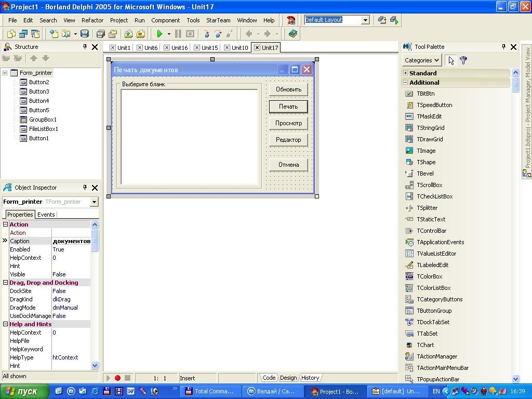Open the Component menu
Screen dimensions: 532x399
(x=166, y=20)
